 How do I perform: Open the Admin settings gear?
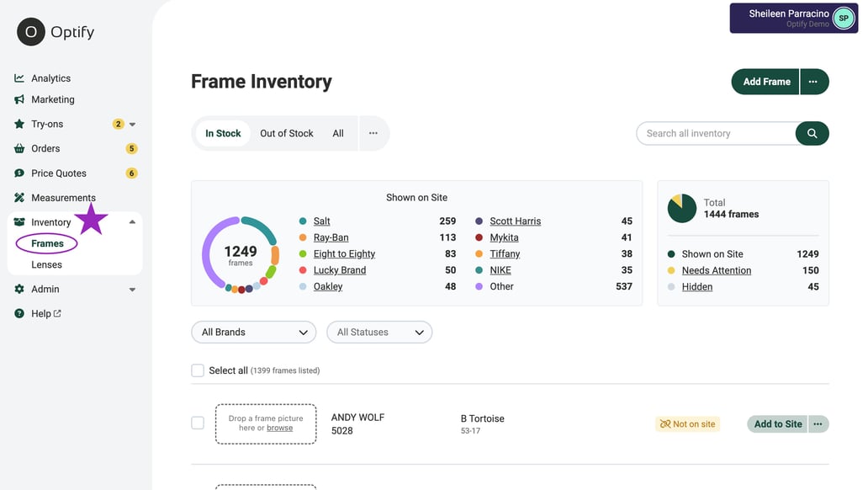19,289
